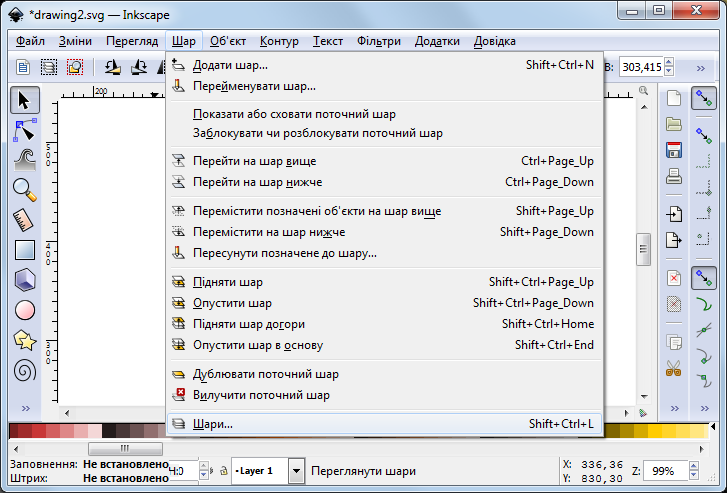Open the Layer 1 dropdown
The image size is (727, 493).
[x=296, y=470]
